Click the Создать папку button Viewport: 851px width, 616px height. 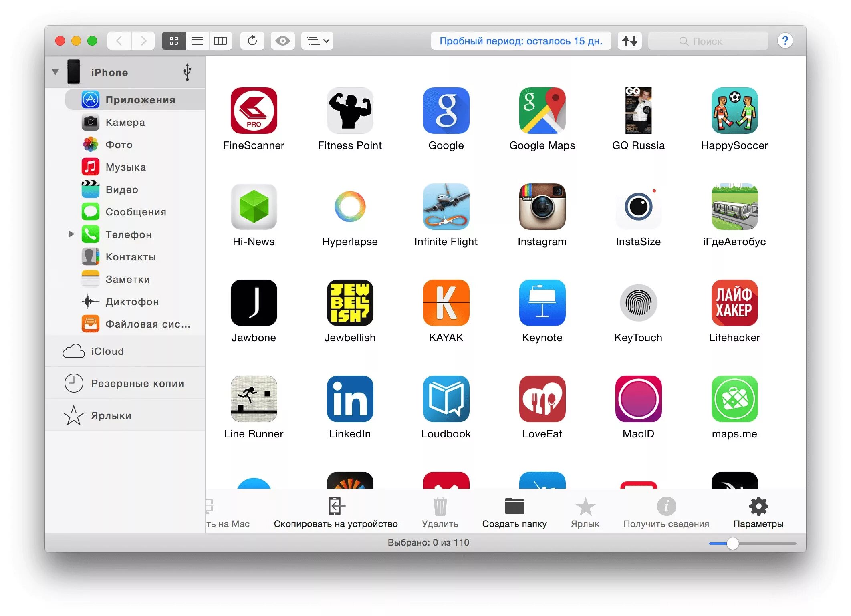(515, 512)
